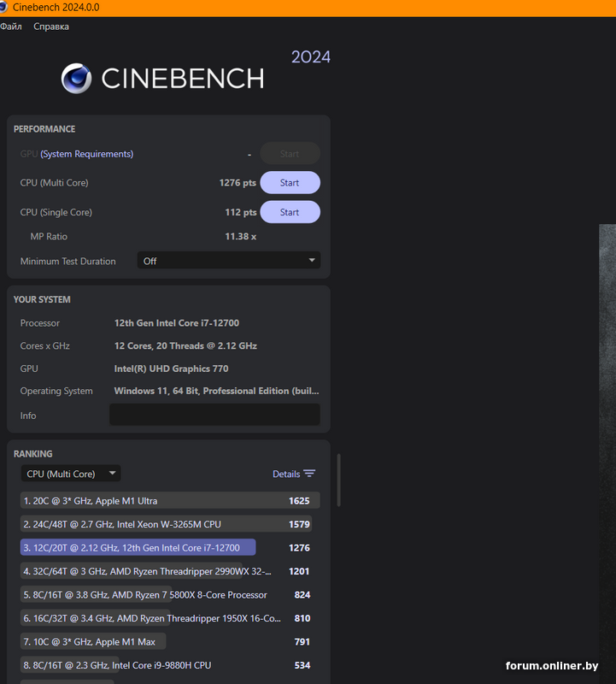This screenshot has width=616, height=684.
Task: Start the CPU Multi Core benchmark
Action: point(290,183)
